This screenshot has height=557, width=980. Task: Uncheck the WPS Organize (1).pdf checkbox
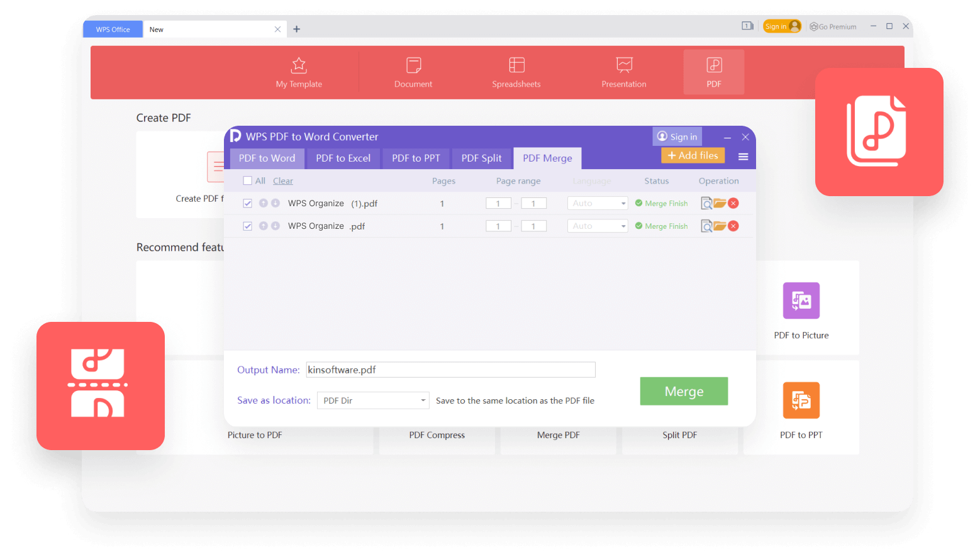[248, 204]
